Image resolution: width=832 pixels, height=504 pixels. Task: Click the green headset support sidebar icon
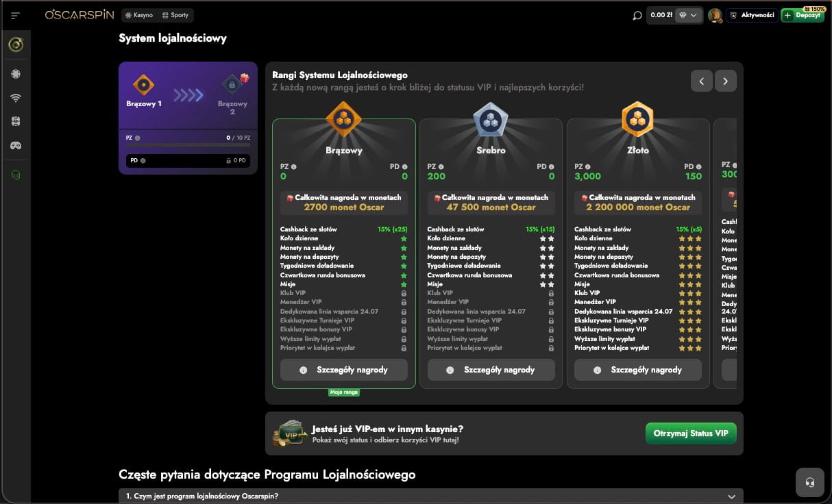(16, 175)
